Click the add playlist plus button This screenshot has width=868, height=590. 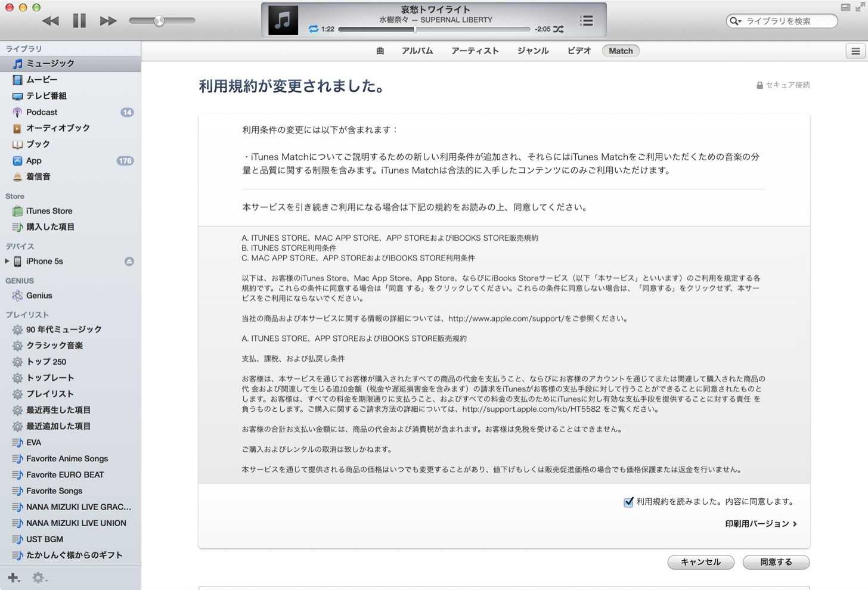pyautogui.click(x=14, y=577)
